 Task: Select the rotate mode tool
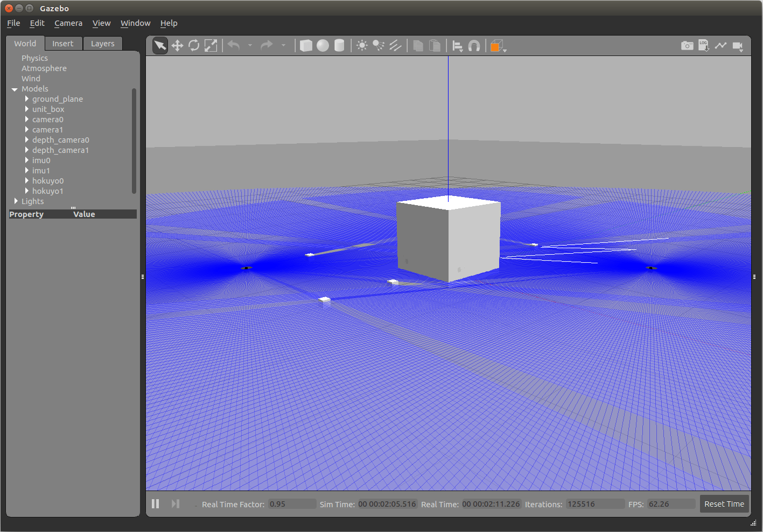(x=194, y=46)
